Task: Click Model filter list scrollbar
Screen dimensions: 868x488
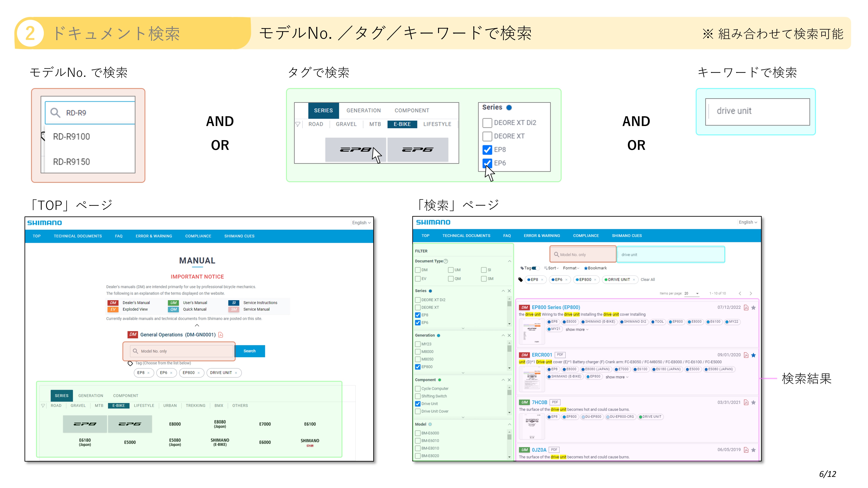Action: pos(509,445)
